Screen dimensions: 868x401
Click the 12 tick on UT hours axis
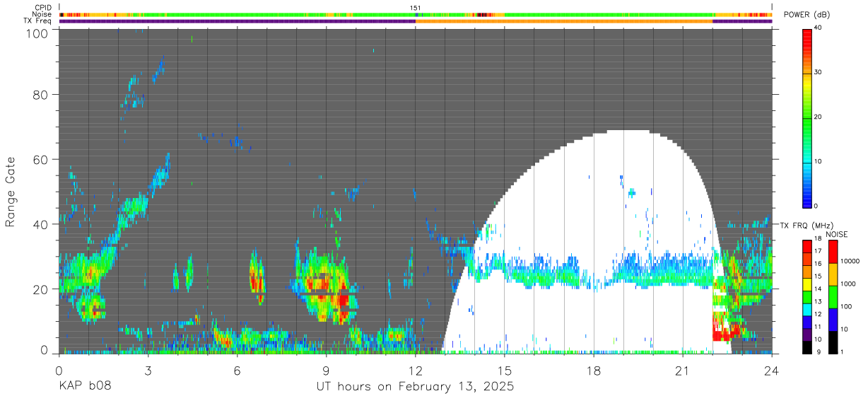coord(415,370)
